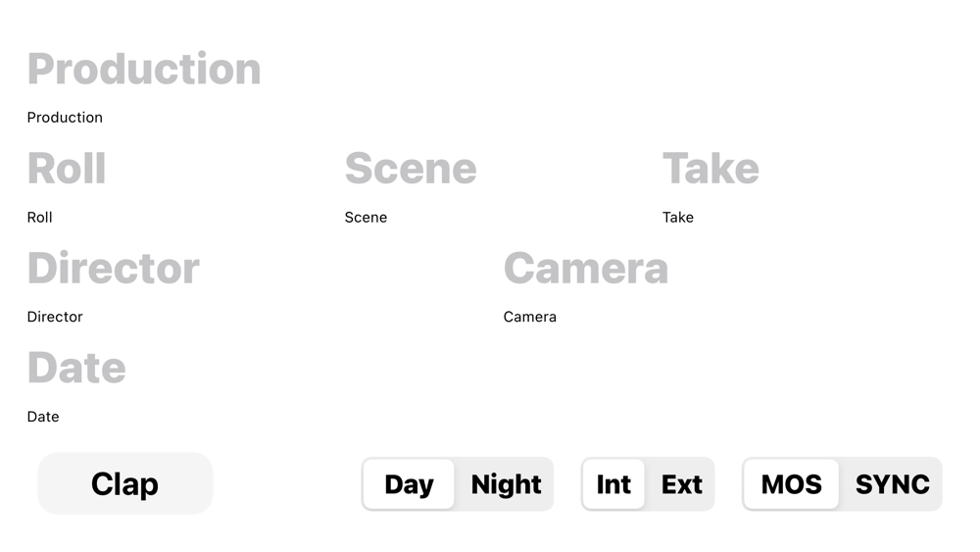Screen dimensions: 980x552
Task: Switch to Night setting
Action: tap(506, 484)
